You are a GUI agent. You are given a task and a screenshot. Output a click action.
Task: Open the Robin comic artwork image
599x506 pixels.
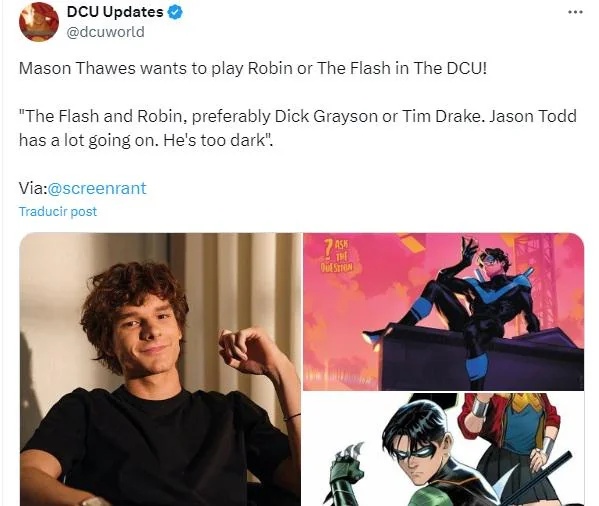(444, 449)
